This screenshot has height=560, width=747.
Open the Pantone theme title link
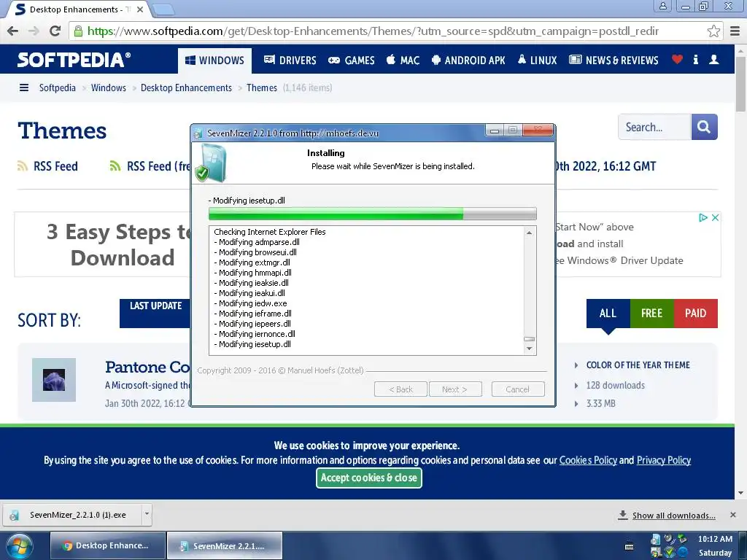[147, 367]
